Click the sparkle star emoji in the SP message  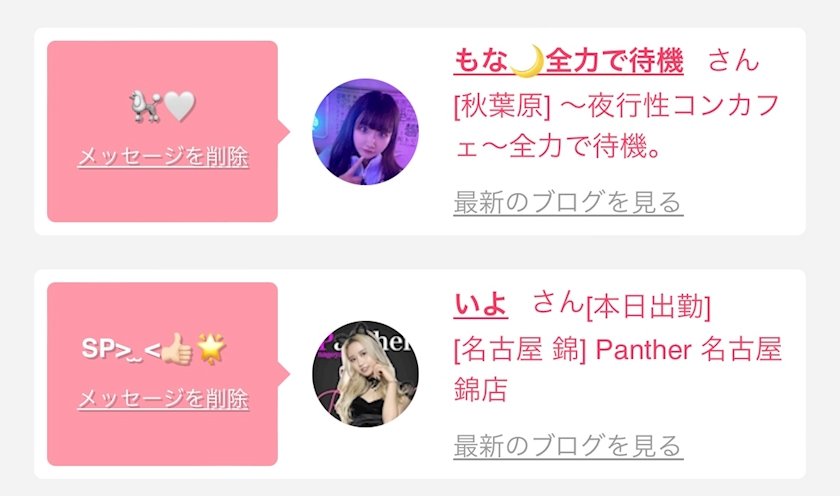212,349
